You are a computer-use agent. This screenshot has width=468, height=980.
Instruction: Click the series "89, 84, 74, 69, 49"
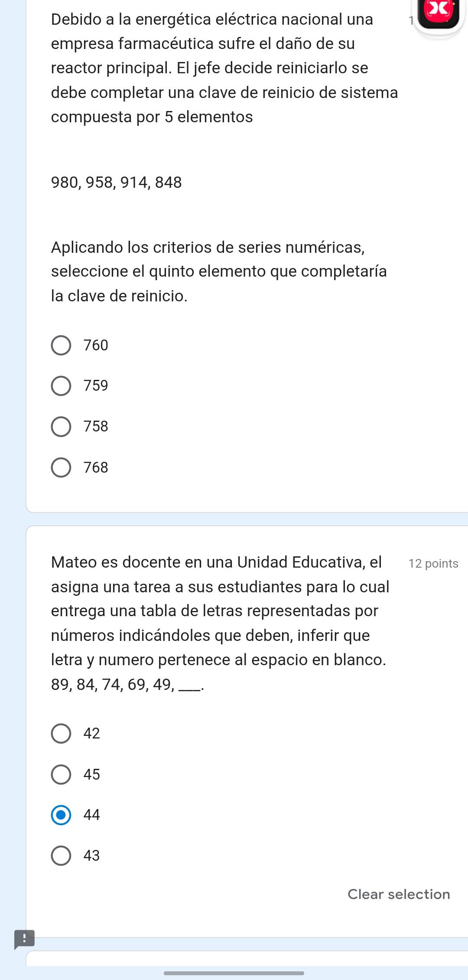[x=112, y=685]
